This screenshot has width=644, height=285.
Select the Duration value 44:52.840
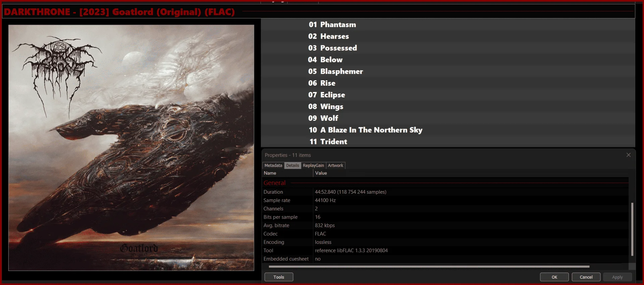[351, 192]
